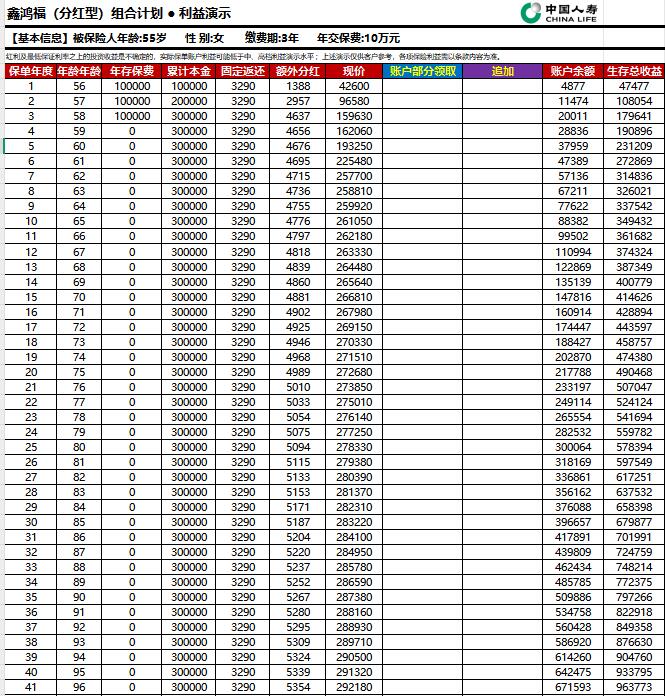Click the 963773 生存总收益 value
665x696 pixels.
(x=634, y=688)
